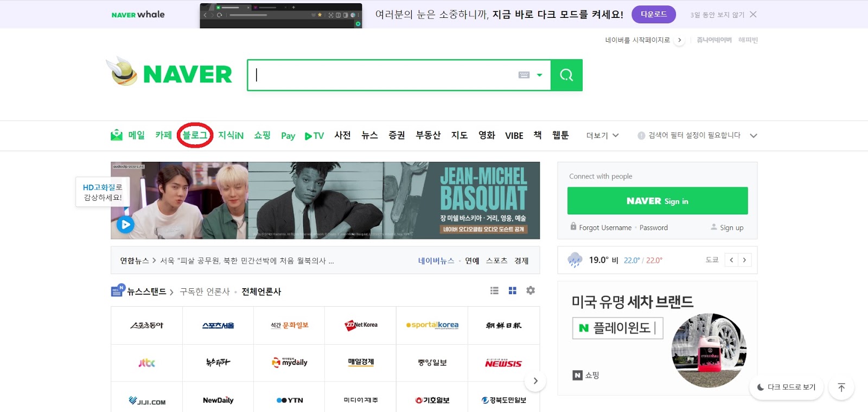Show previous weather location arrow

pos(731,260)
